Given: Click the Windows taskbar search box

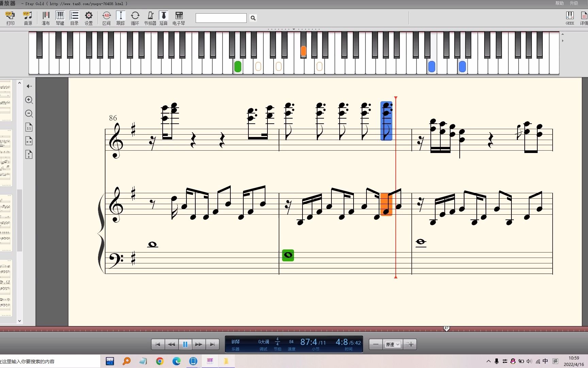Looking at the screenshot, I should [x=50, y=361].
